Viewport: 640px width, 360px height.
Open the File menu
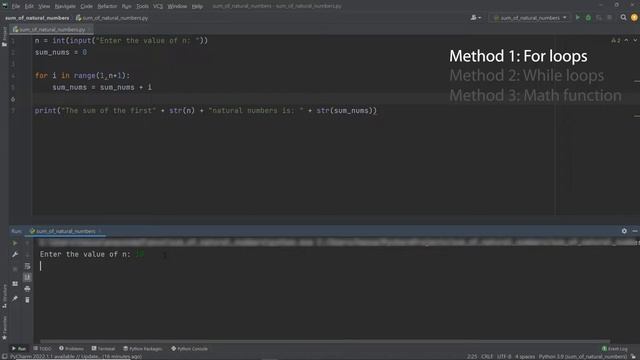[x=16, y=6]
